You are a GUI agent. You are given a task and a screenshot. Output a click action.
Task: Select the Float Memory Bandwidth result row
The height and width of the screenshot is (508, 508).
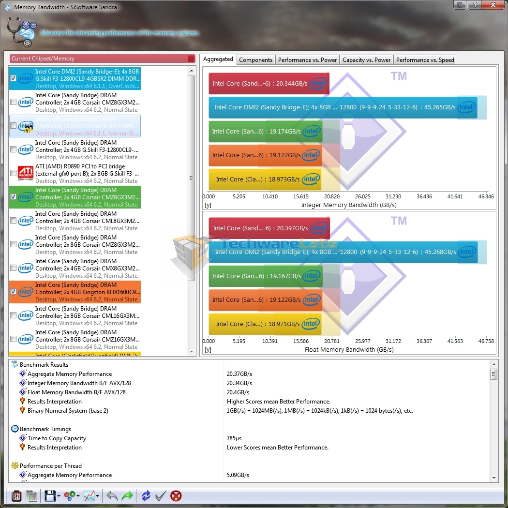(250, 392)
